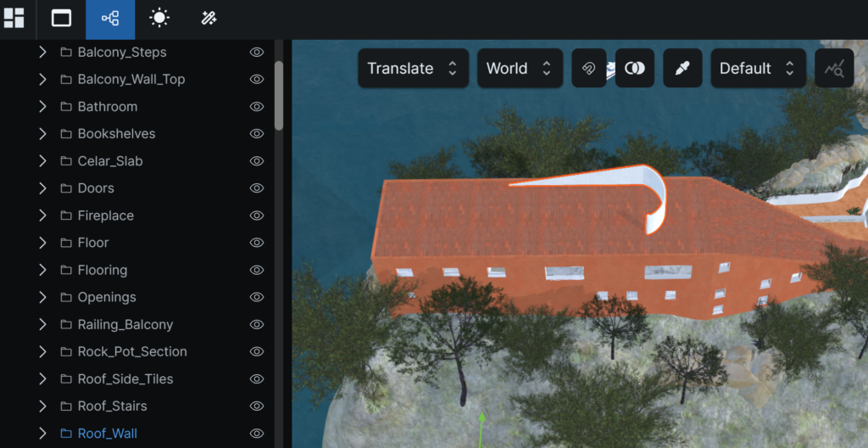The image size is (868, 448).
Task: Select the Fireplace tree row label
Action: (106, 216)
